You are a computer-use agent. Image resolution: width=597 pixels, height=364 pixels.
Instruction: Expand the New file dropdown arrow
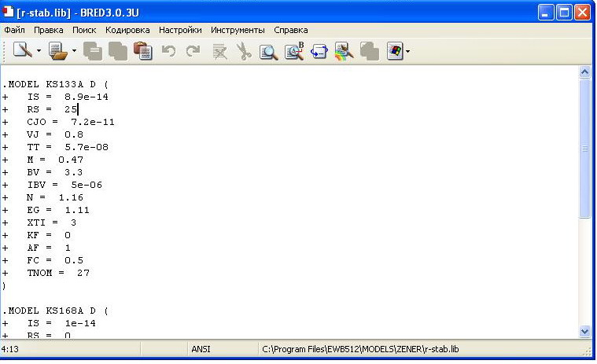click(x=39, y=51)
